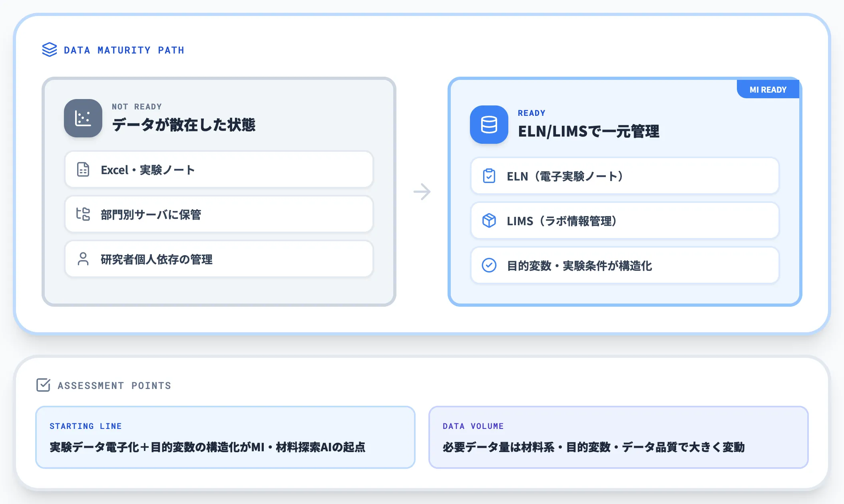Click the データが散在した状態 title
Viewport: 844px width, 504px height.
click(184, 125)
